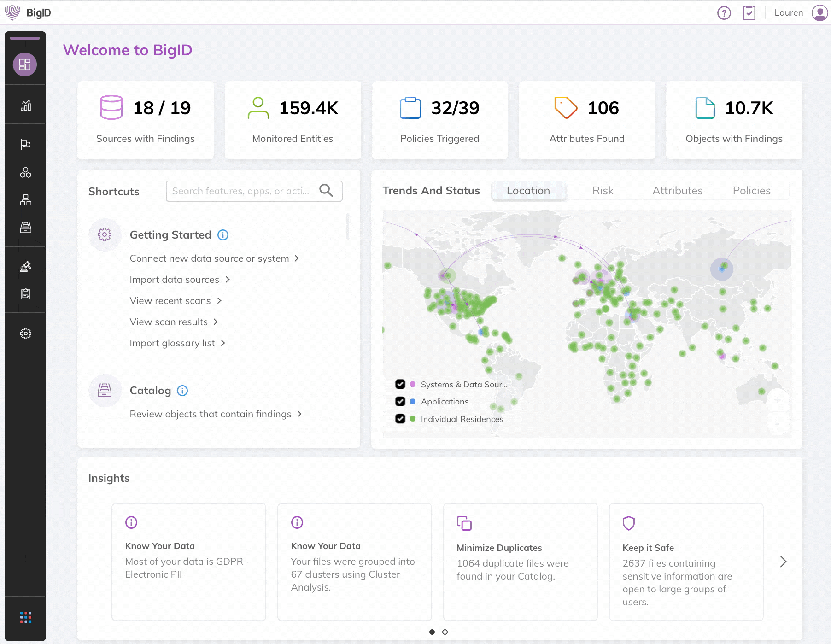Uncheck Systems & Data Sources map layer
831x644 pixels.
400,384
